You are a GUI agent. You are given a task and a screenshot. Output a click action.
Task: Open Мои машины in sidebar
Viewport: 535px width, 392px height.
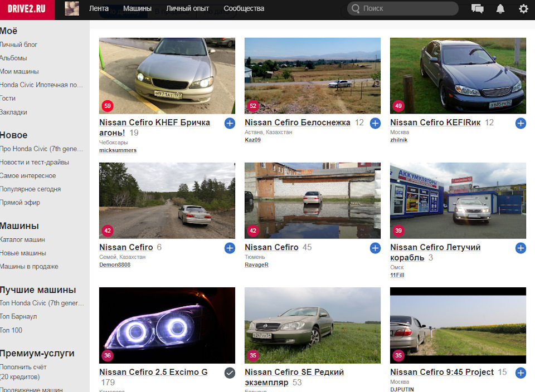(x=19, y=72)
